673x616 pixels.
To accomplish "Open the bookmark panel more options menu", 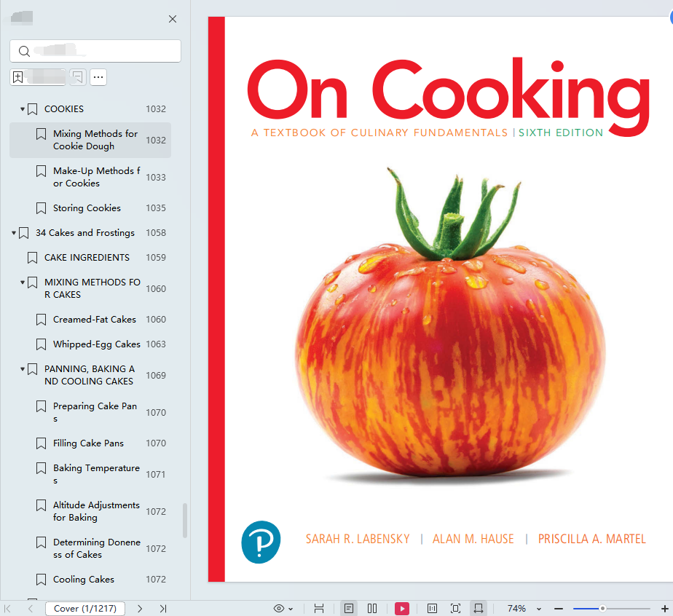I will [98, 77].
